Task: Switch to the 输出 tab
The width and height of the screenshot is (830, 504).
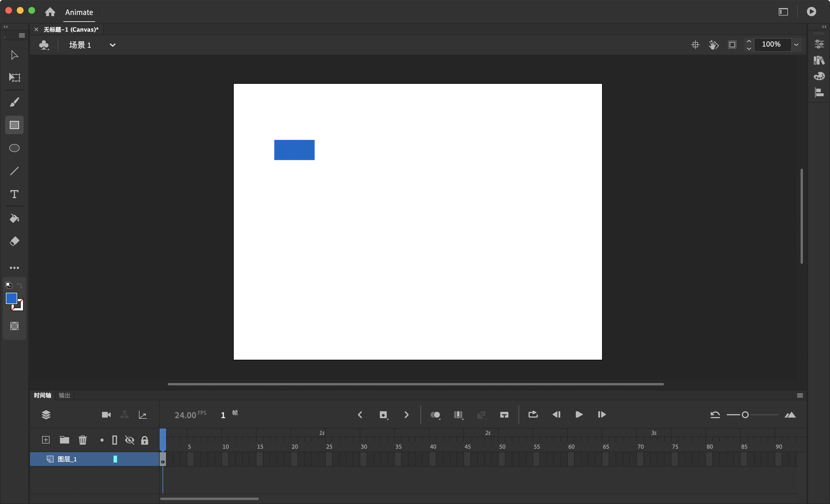Action: click(x=64, y=395)
